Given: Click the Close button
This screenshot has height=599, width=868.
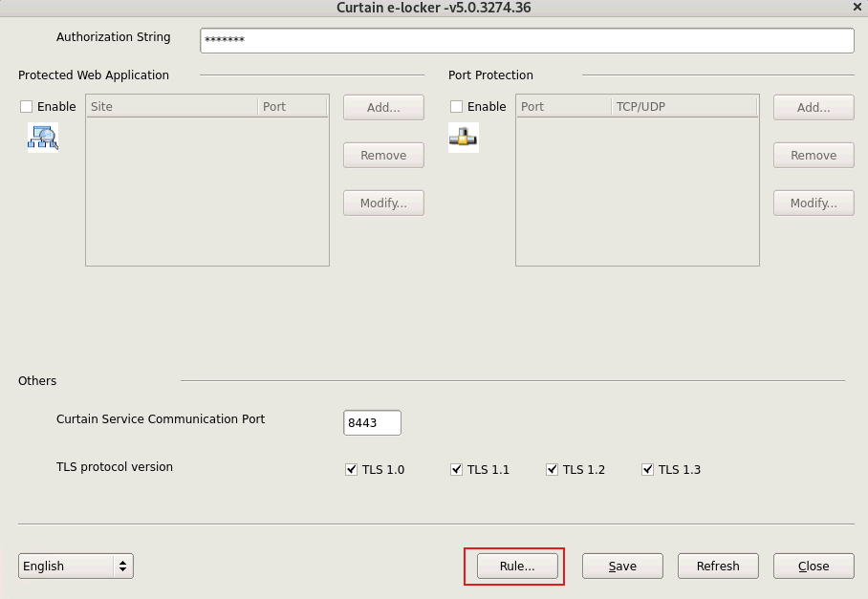Looking at the screenshot, I should point(814,566).
